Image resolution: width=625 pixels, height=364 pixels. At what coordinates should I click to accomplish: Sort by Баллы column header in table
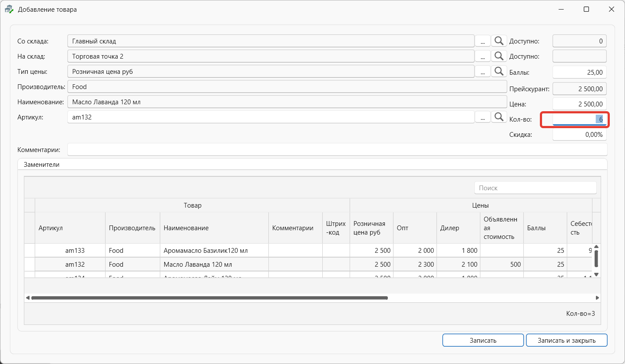pyautogui.click(x=545, y=228)
